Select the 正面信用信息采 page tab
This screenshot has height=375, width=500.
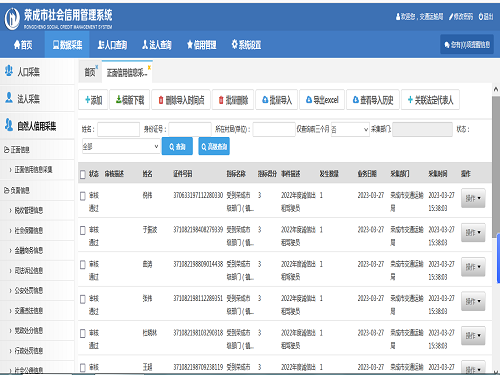[x=127, y=72]
